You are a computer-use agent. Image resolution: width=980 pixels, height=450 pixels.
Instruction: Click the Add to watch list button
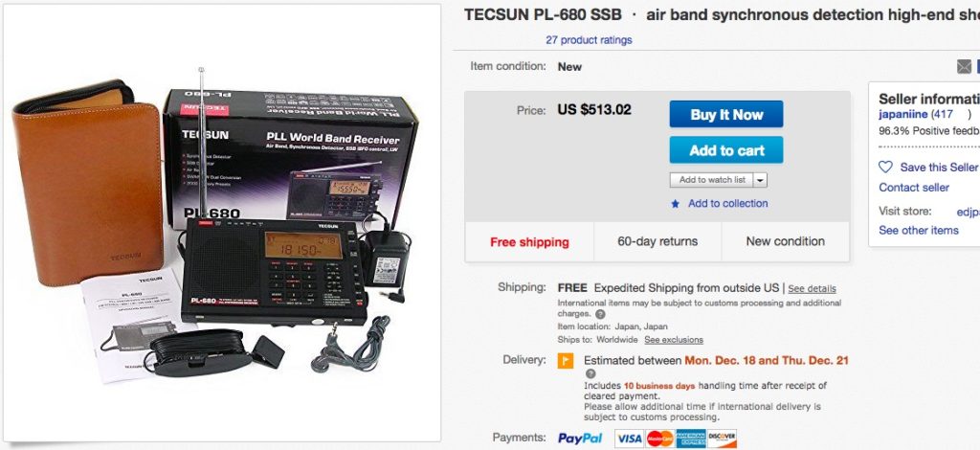[712, 180]
